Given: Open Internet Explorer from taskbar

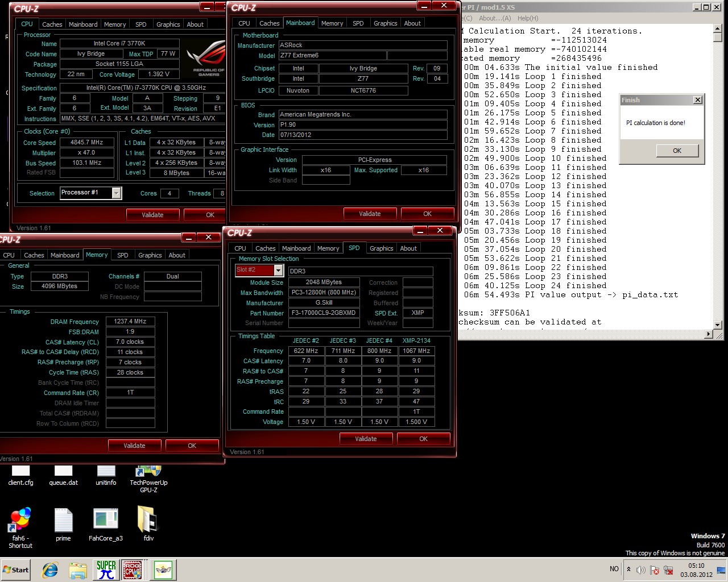Looking at the screenshot, I should (50, 570).
